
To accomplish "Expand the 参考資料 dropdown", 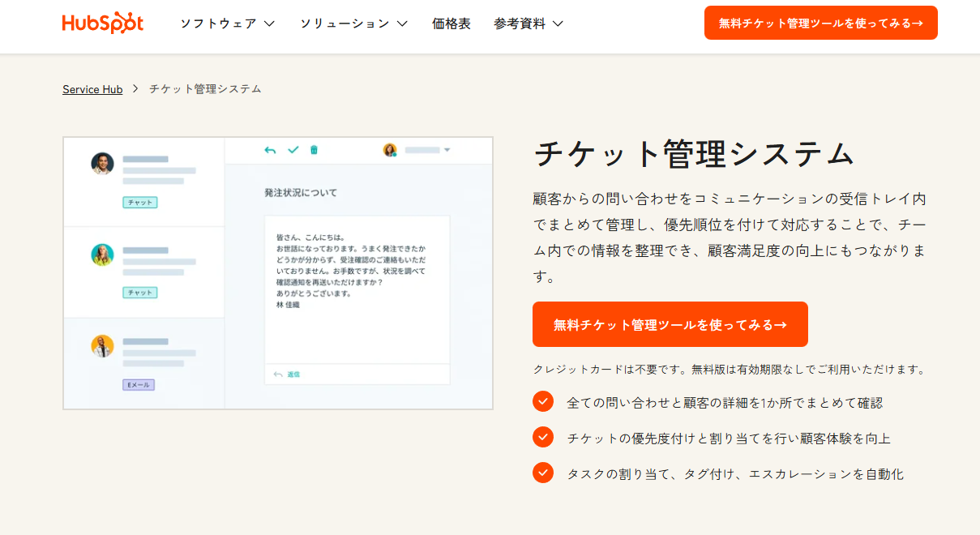I will 528,24.
